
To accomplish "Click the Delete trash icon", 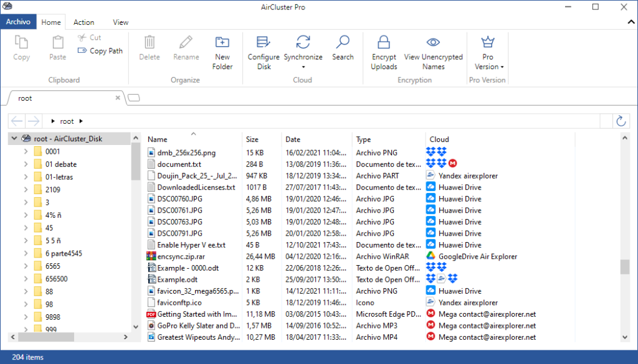I will pyautogui.click(x=150, y=42).
